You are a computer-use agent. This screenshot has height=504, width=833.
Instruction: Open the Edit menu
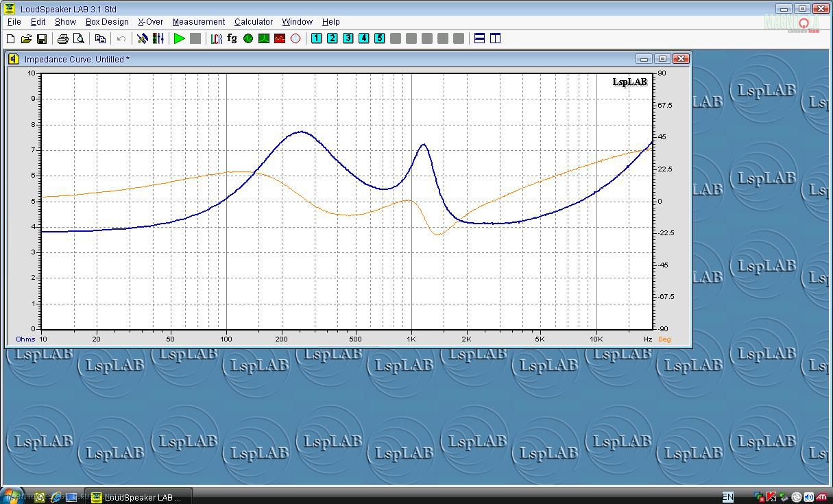[38, 22]
